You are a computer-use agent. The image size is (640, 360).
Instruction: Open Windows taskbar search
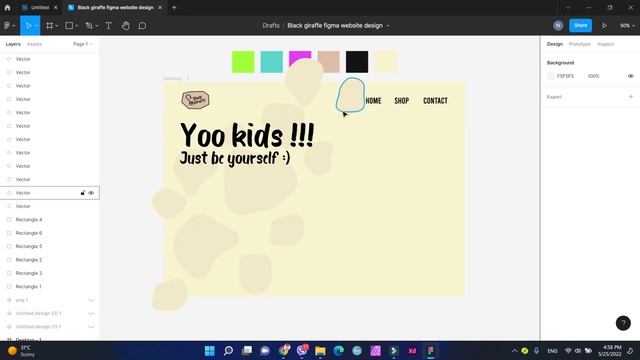click(x=229, y=351)
